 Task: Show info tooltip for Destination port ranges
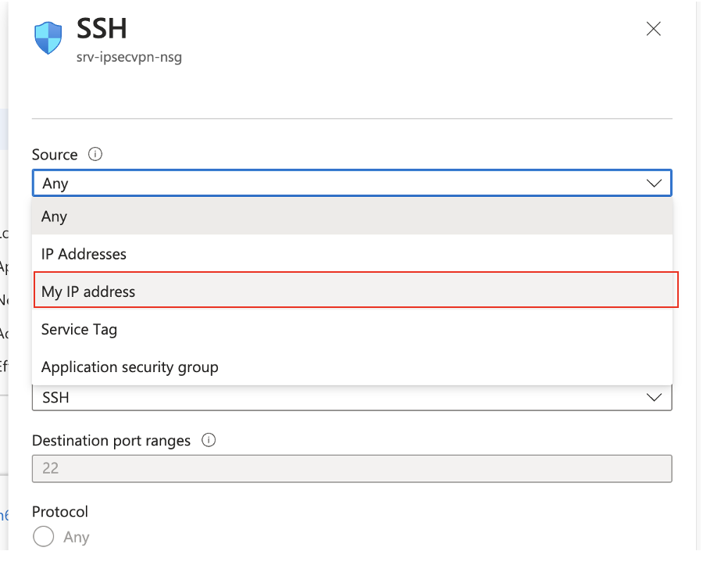(x=209, y=439)
